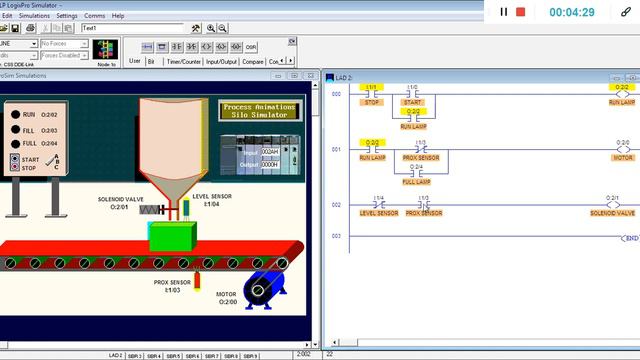Select FULL LAMP contact on rung 001

416,174
